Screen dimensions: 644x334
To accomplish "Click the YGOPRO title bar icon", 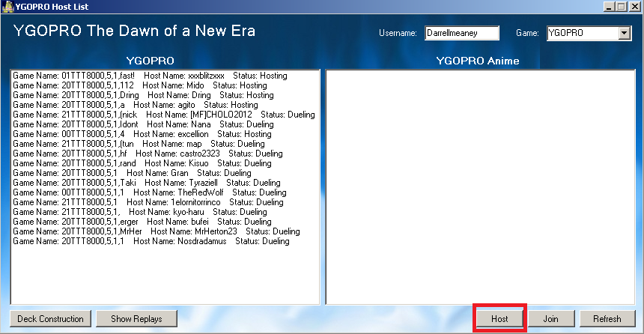I will [x=7, y=7].
